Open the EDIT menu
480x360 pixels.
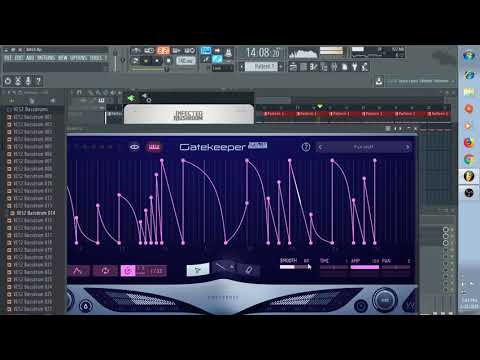tap(18, 58)
